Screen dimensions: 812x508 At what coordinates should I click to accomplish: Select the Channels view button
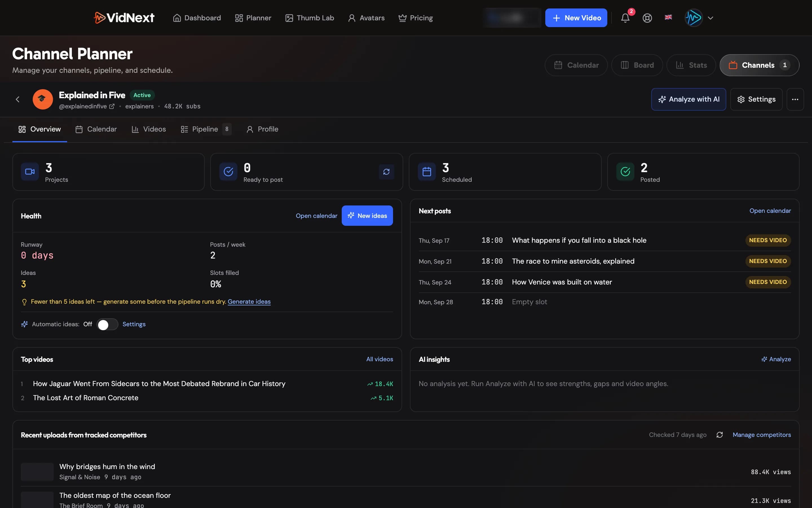(759, 65)
